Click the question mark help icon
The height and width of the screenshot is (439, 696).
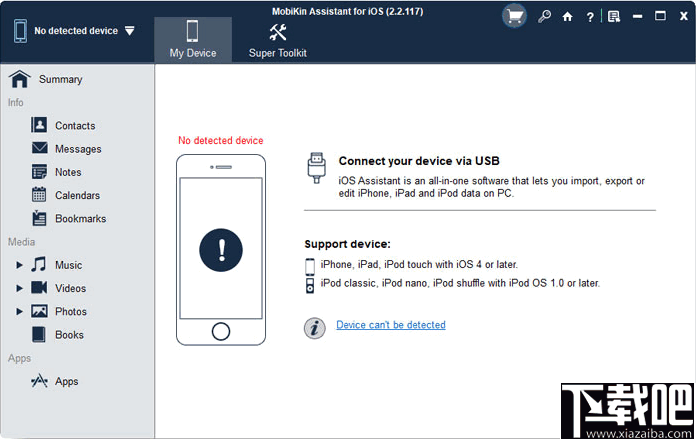(590, 17)
